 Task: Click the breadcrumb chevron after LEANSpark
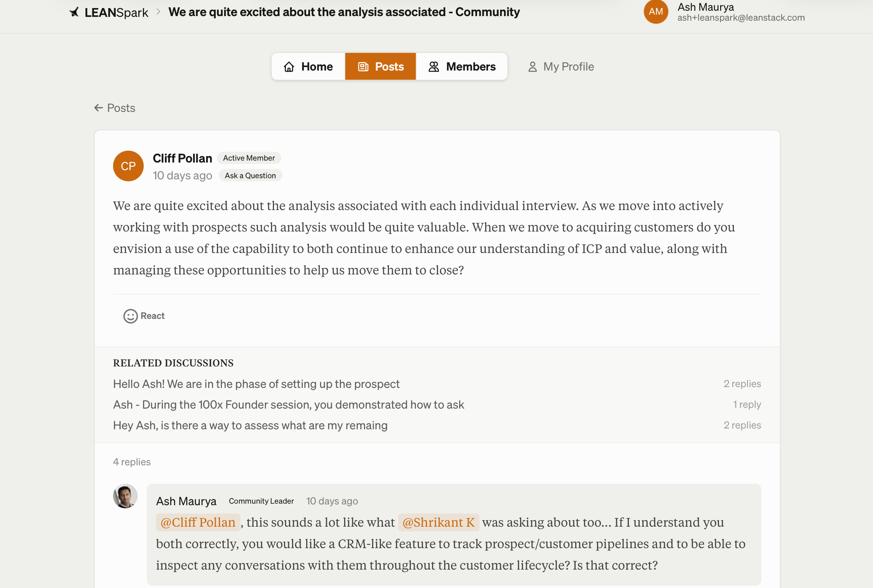point(158,12)
